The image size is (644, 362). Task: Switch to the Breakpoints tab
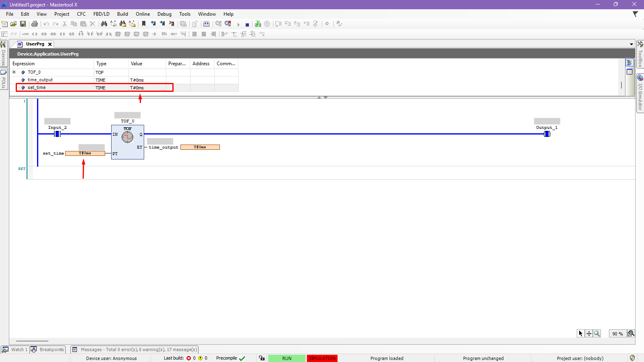click(x=48, y=350)
